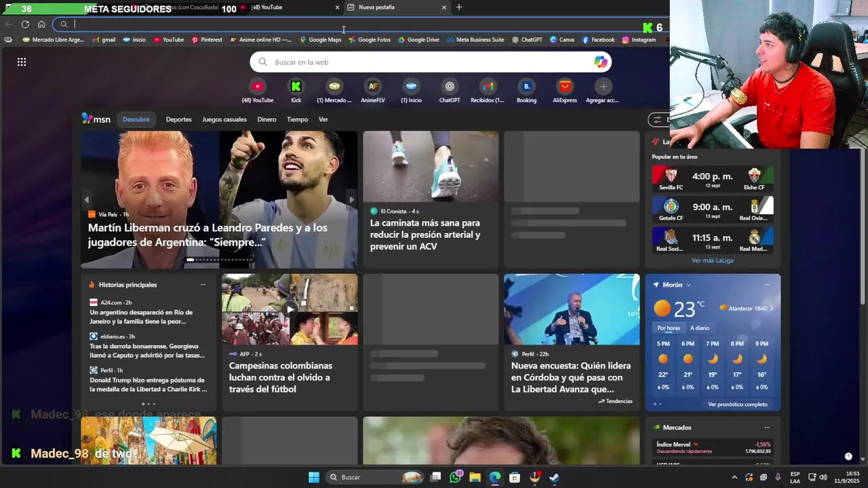Viewport: 868px width, 488px height.
Task: Expand the Atardecer 18:42 arrow
Action: point(772,308)
